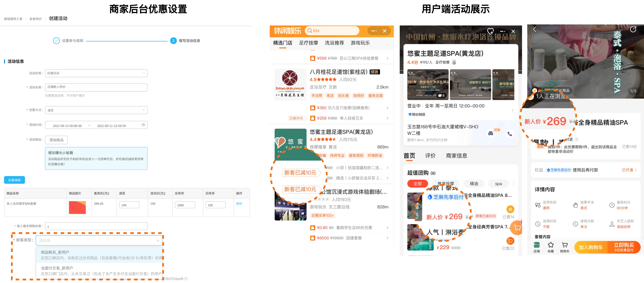Select 商品购买_新用户 option
644x283 pixels.
point(99,255)
